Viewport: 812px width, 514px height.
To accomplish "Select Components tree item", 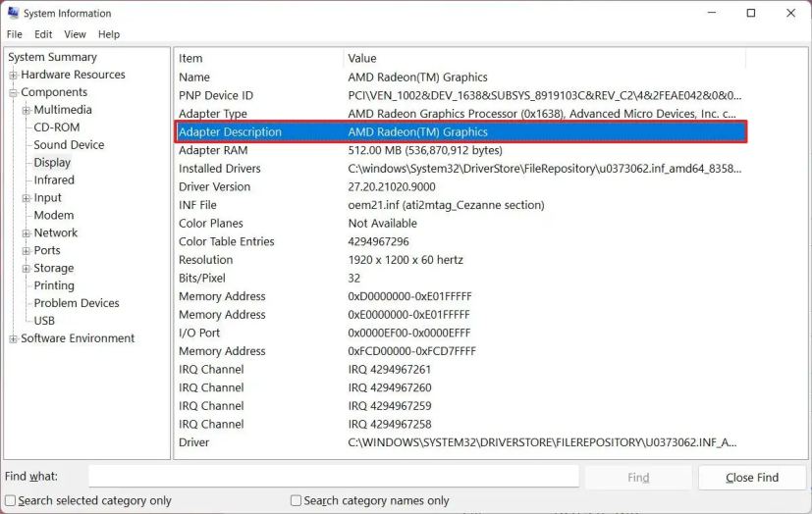I will [x=54, y=92].
